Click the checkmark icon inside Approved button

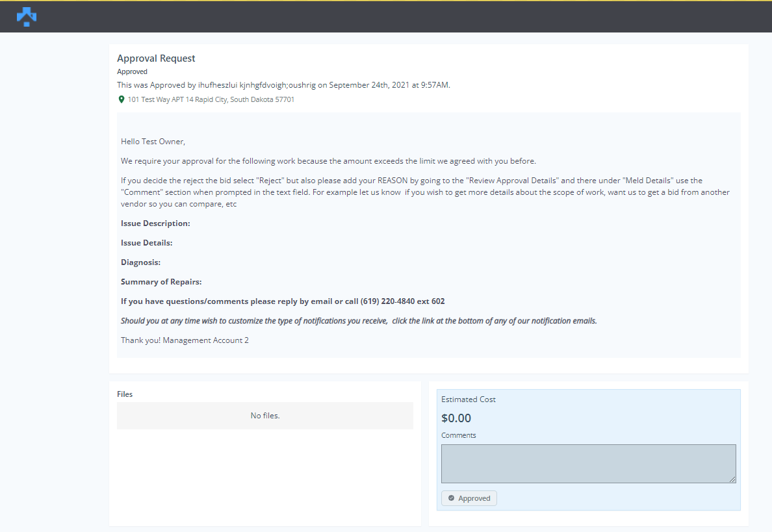click(451, 498)
